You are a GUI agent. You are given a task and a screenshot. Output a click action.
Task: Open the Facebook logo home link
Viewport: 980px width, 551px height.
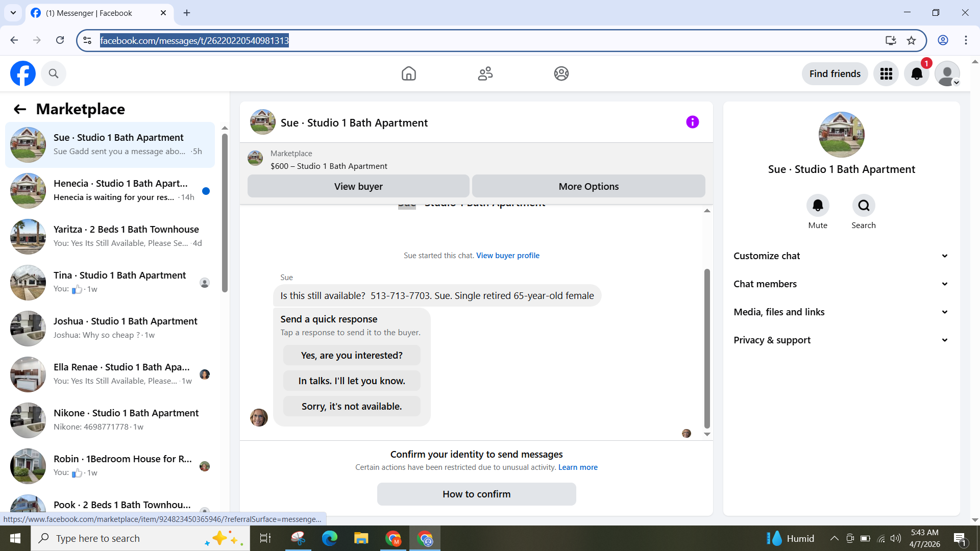pos(23,73)
